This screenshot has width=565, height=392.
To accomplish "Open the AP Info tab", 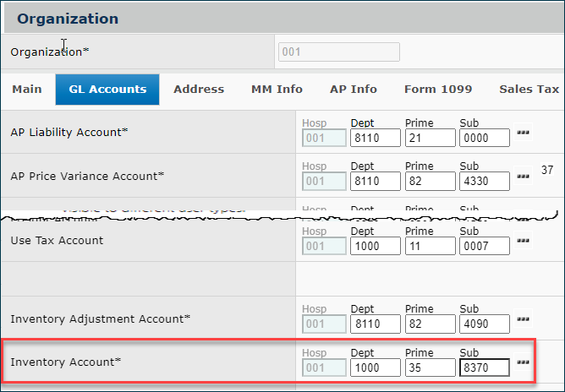I will pyautogui.click(x=352, y=89).
